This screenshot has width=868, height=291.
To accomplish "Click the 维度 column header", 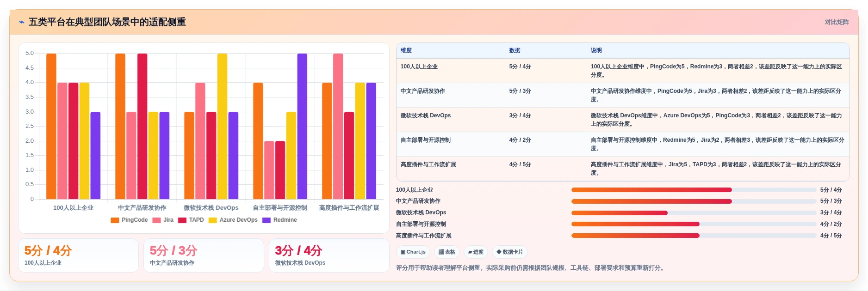I will pyautogui.click(x=406, y=50).
